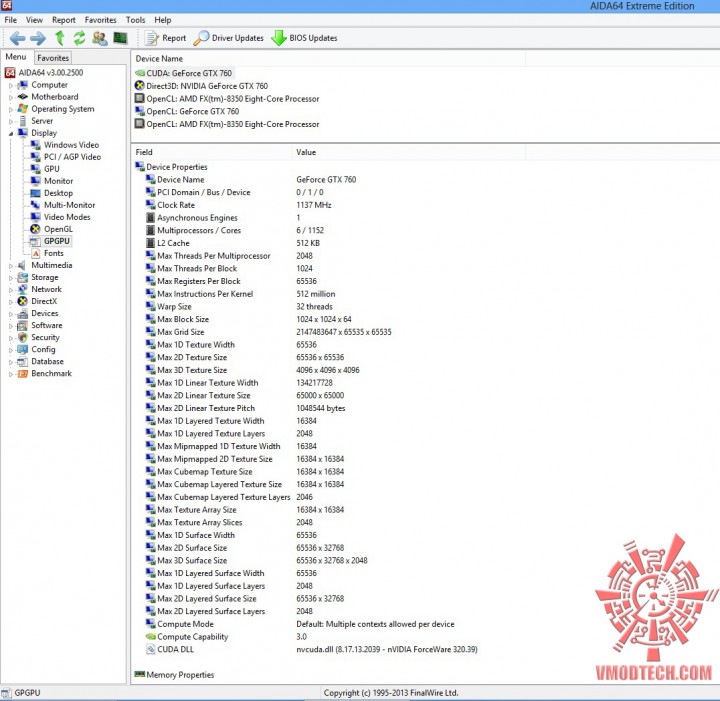Select the Desktop tree item

coord(58,193)
